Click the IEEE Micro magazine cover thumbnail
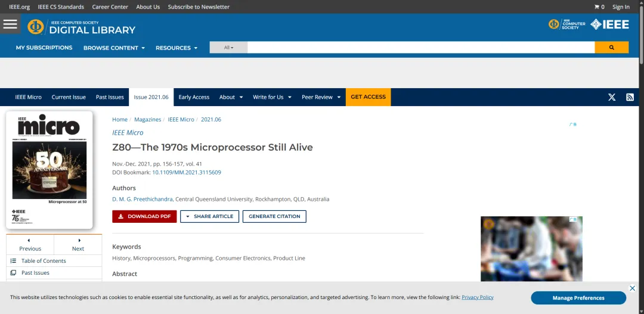644x314 pixels. [49, 170]
